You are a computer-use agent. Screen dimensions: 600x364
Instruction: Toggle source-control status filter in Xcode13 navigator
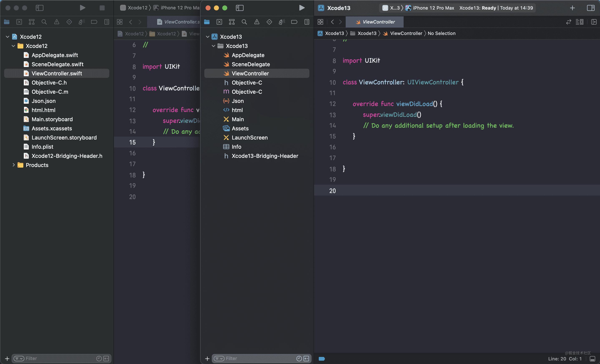306,358
